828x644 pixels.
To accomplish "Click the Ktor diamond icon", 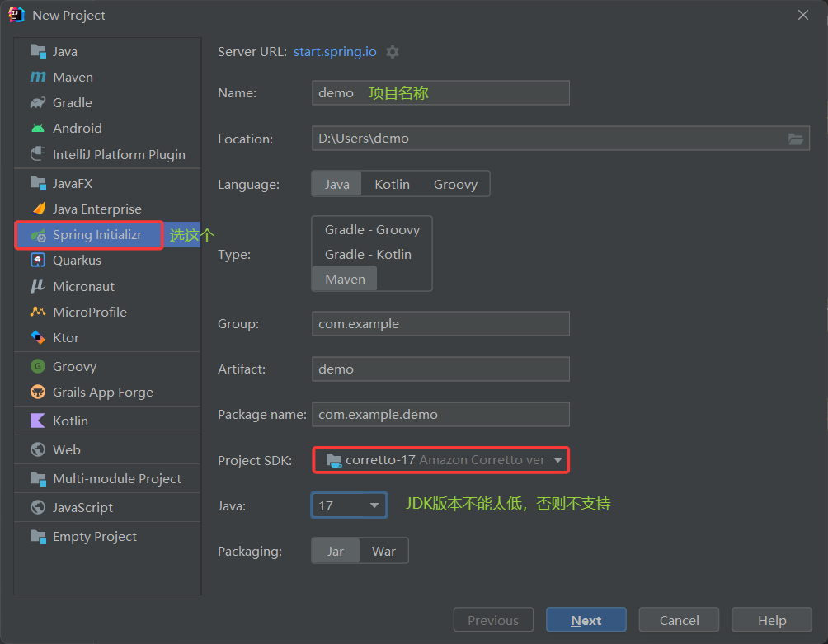I will click(x=38, y=337).
